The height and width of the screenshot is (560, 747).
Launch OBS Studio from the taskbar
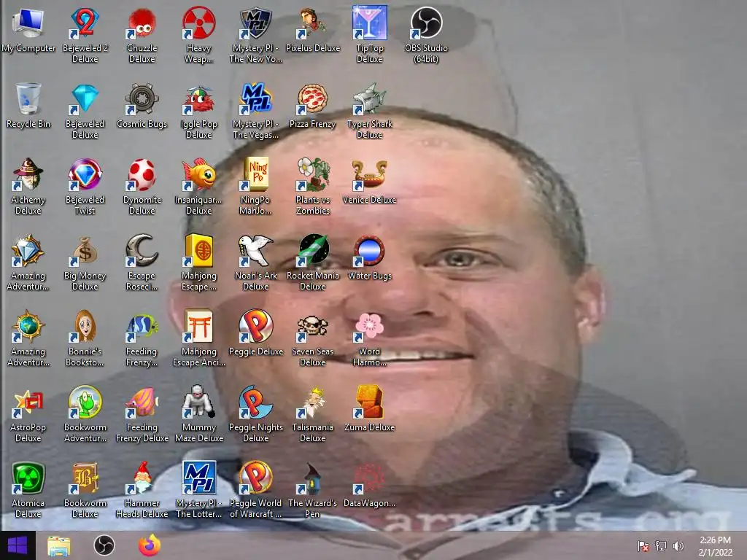pyautogui.click(x=104, y=545)
